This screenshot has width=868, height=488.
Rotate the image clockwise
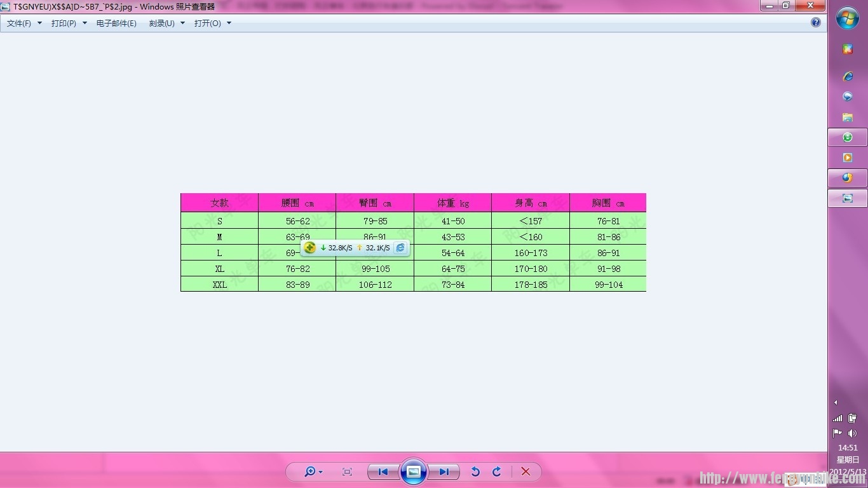point(497,471)
